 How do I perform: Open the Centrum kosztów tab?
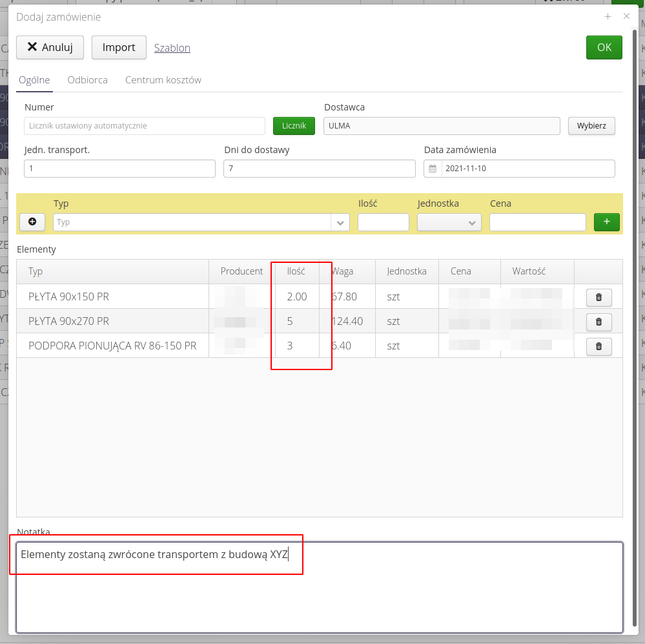(x=163, y=80)
